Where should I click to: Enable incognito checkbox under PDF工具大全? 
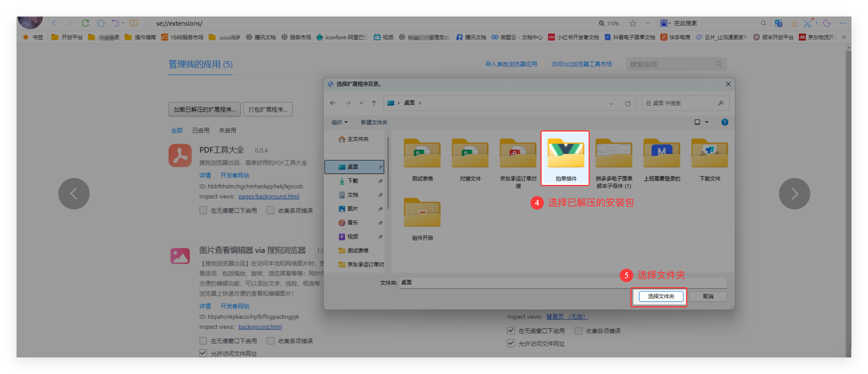tap(203, 211)
